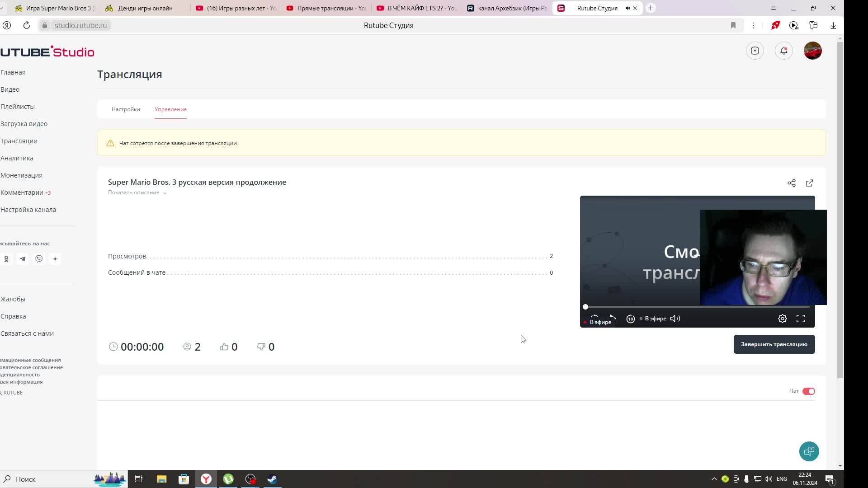Skip forward ten seconds in player
This screenshot has width=868, height=488.
click(631, 319)
